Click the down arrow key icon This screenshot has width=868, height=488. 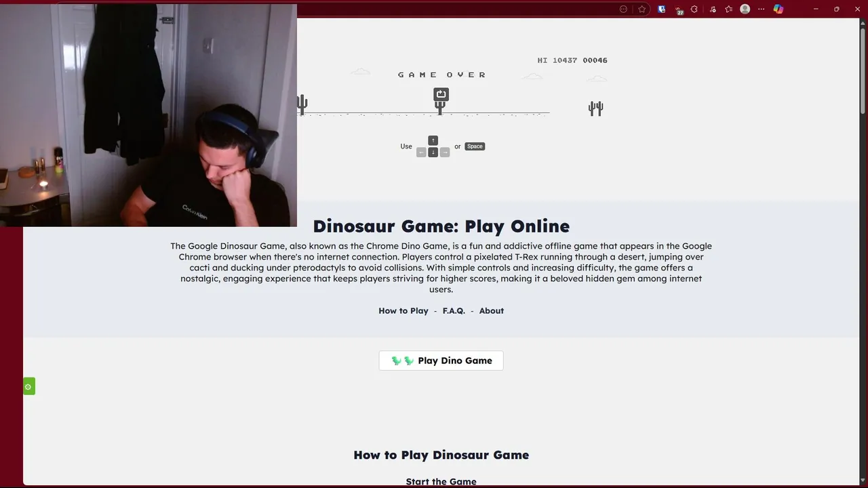[x=433, y=152]
